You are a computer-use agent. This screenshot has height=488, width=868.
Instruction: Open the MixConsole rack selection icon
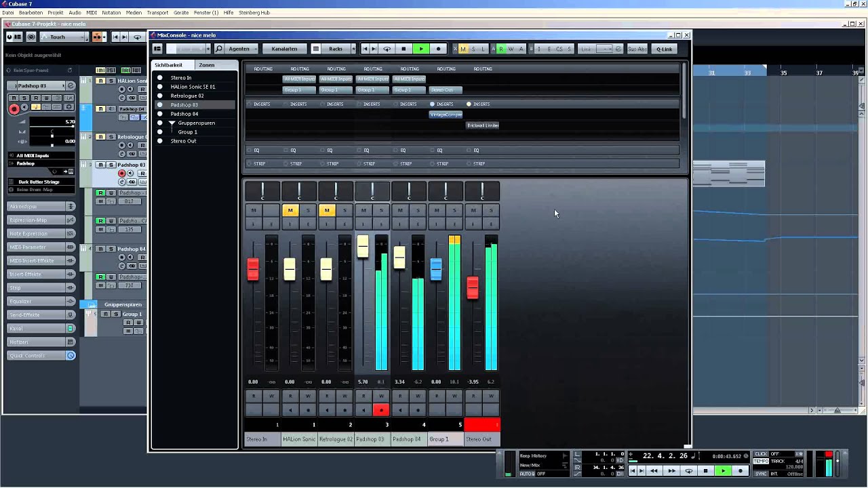(316, 49)
